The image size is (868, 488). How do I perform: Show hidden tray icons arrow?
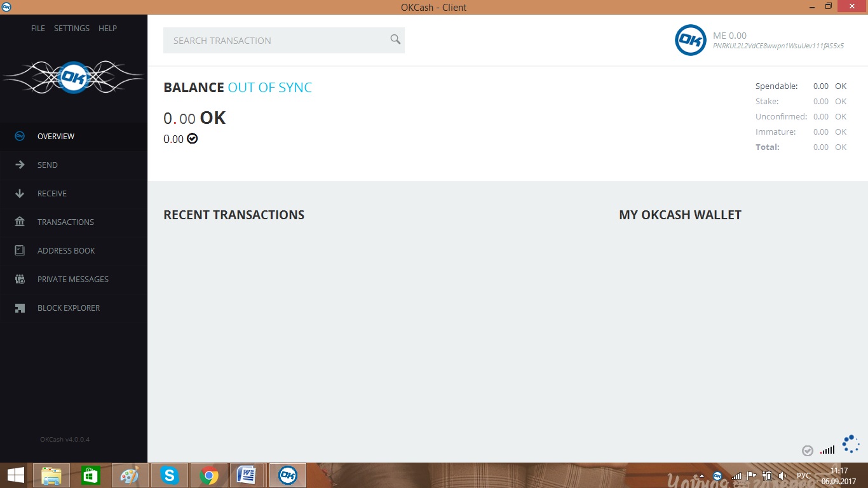point(702,476)
